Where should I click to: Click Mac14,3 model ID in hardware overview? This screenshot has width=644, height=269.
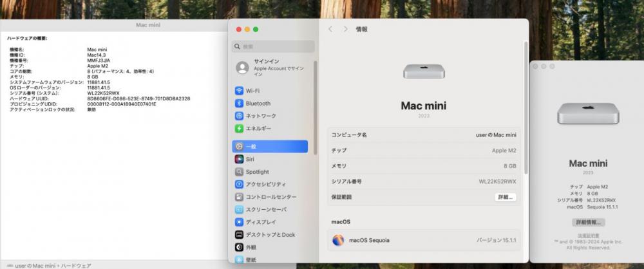coord(97,55)
